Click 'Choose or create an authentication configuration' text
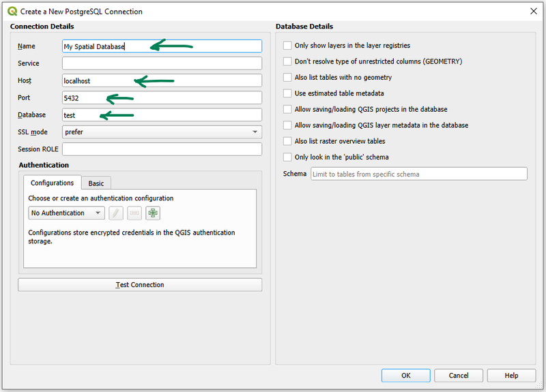546x392 pixels. tap(100, 198)
